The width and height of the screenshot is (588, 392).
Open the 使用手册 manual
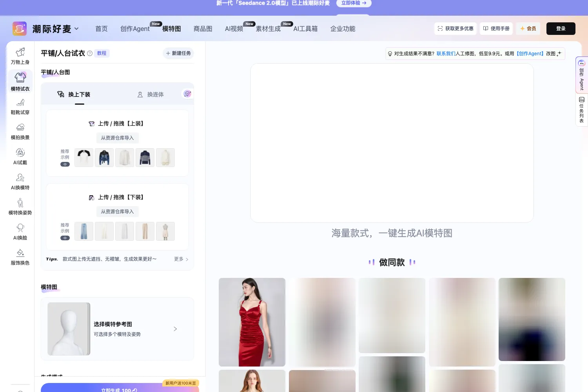click(x=496, y=29)
